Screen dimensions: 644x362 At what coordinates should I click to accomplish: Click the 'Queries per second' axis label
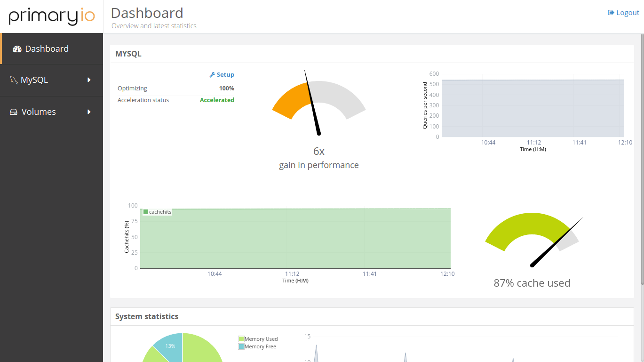coord(425,105)
